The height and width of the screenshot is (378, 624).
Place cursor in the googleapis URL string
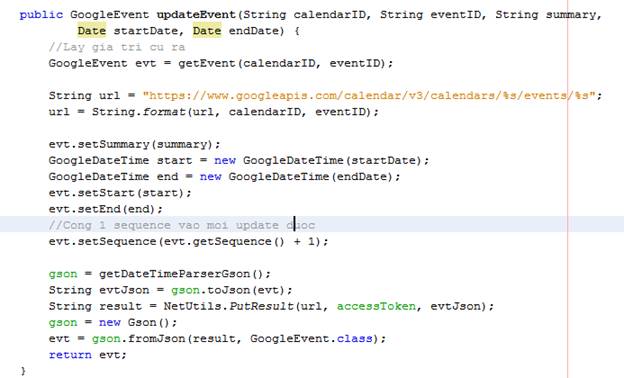pos(369,96)
